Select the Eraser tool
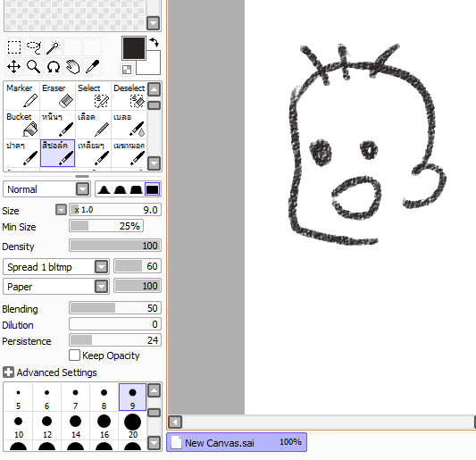476x460 pixels. 57,96
